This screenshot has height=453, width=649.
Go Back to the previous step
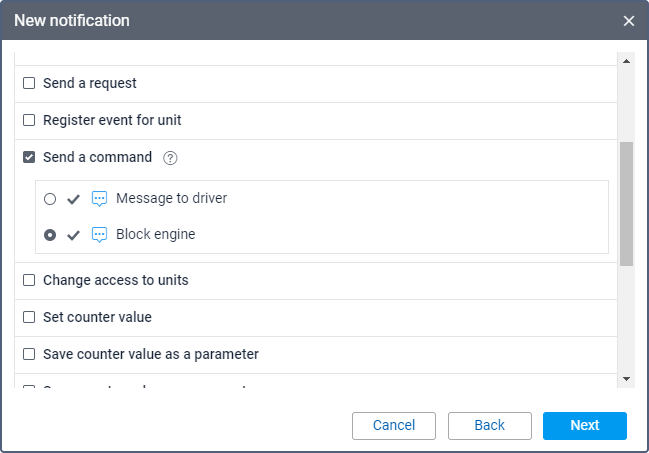(489, 425)
